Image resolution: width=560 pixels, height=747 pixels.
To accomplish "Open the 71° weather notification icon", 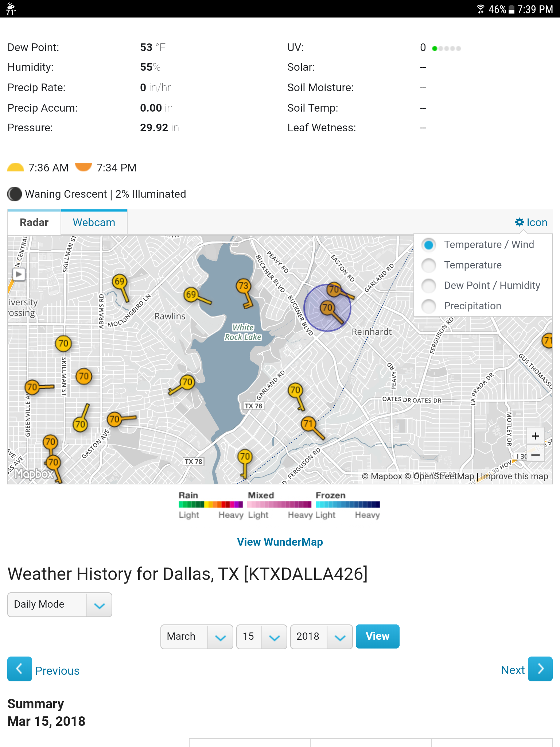I will point(11,9).
